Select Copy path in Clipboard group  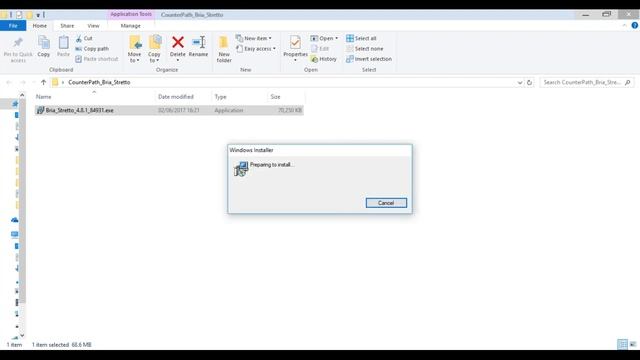[x=92, y=49]
